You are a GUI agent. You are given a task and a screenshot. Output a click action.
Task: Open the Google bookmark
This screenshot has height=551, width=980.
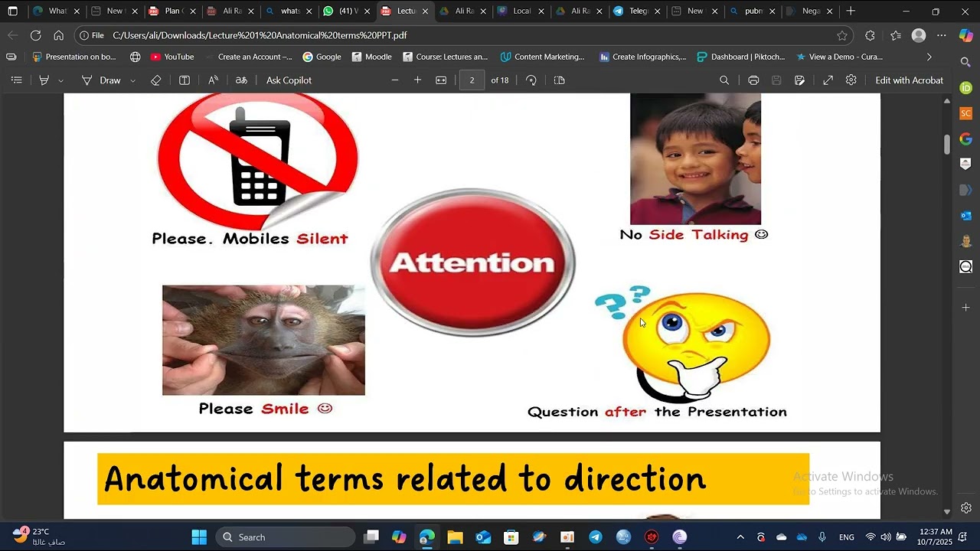[322, 57]
